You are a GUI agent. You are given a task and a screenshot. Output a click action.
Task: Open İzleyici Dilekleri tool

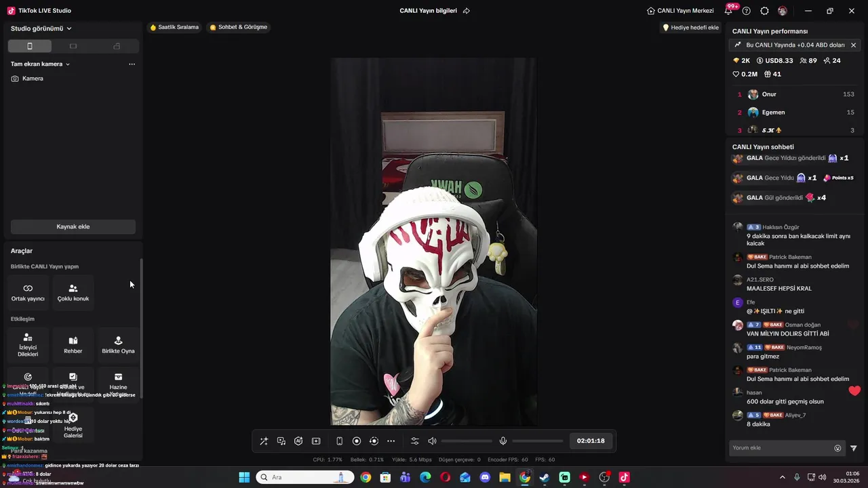tap(28, 345)
